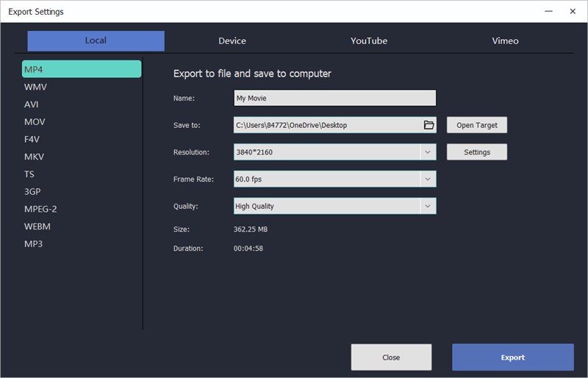The image size is (588, 378).
Task: Click the Export button
Action: 512,357
